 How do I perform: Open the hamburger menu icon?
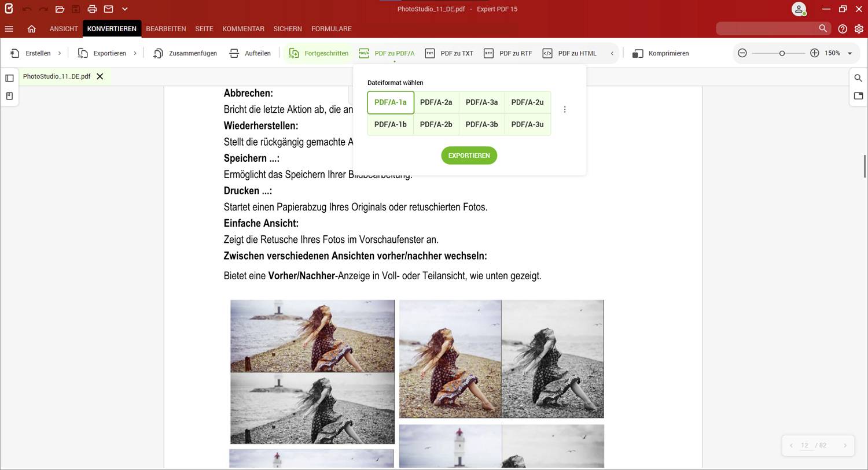pyautogui.click(x=9, y=28)
